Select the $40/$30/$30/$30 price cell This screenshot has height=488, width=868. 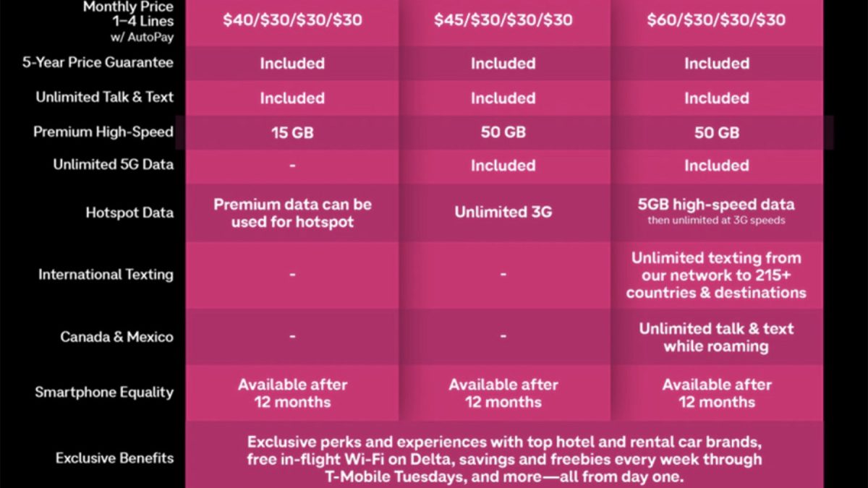[292, 20]
